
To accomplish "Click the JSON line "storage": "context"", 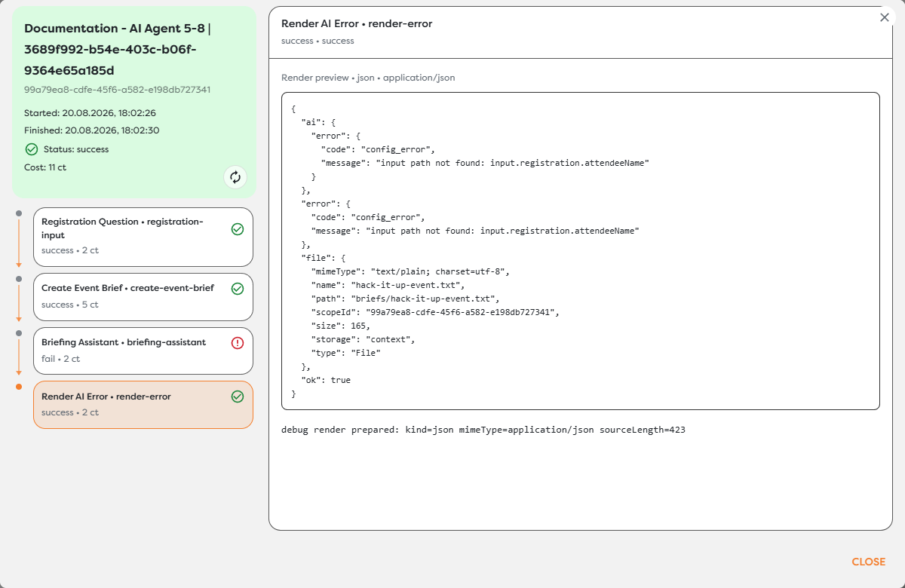I will [363, 339].
